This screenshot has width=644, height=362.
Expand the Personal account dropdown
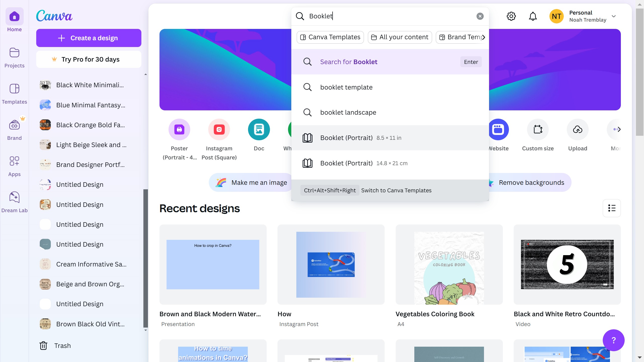[614, 16]
